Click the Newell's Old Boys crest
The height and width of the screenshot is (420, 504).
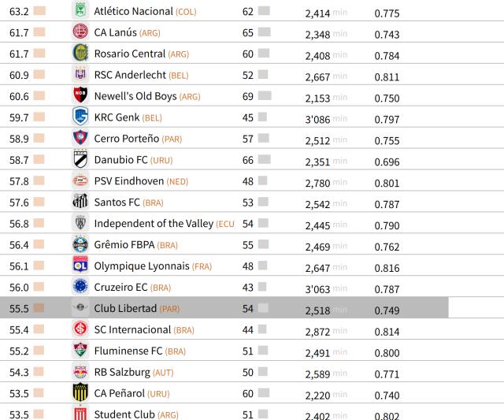[x=80, y=95]
